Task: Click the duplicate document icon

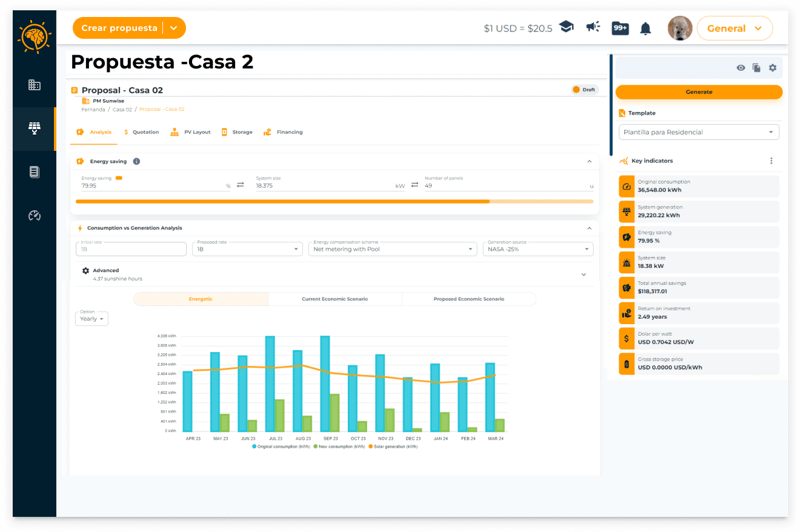Action: (x=757, y=68)
